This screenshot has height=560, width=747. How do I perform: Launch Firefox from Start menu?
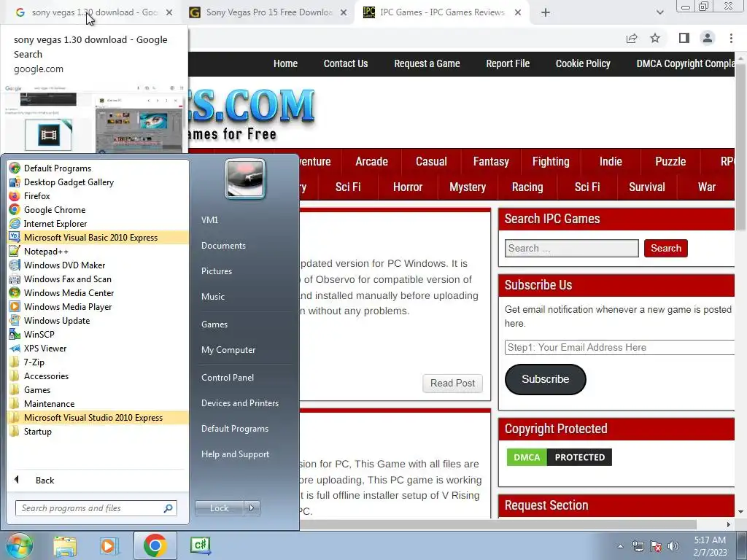(98, 195)
